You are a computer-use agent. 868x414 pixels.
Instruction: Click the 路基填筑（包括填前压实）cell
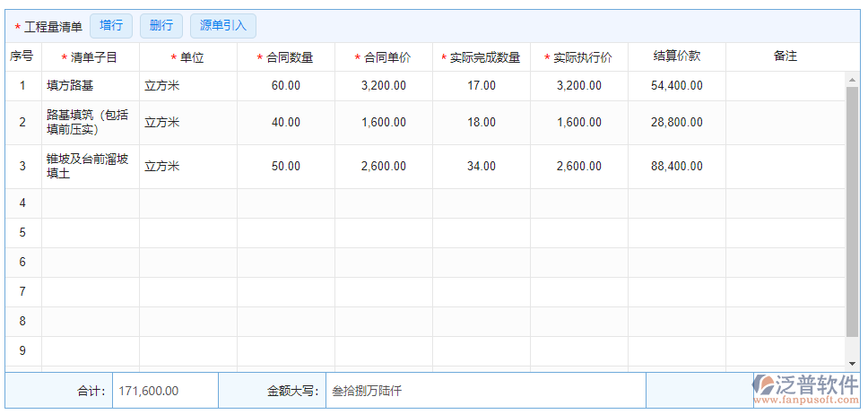[x=91, y=122]
